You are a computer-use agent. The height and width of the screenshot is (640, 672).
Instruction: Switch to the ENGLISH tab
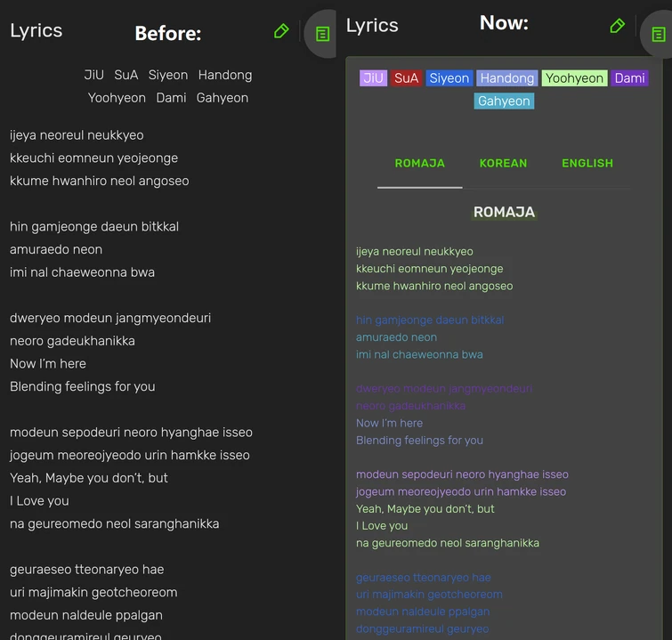587,163
